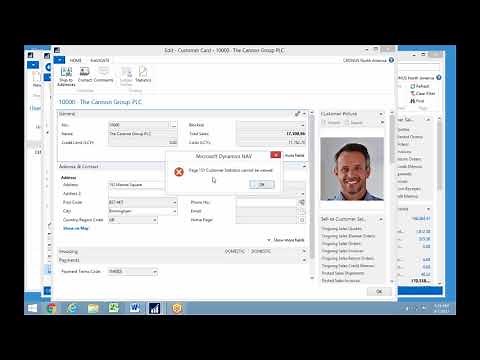The image size is (480, 360).
Task: Close the Microsoft Dynamics NAV error dialog
Action: point(276,155)
